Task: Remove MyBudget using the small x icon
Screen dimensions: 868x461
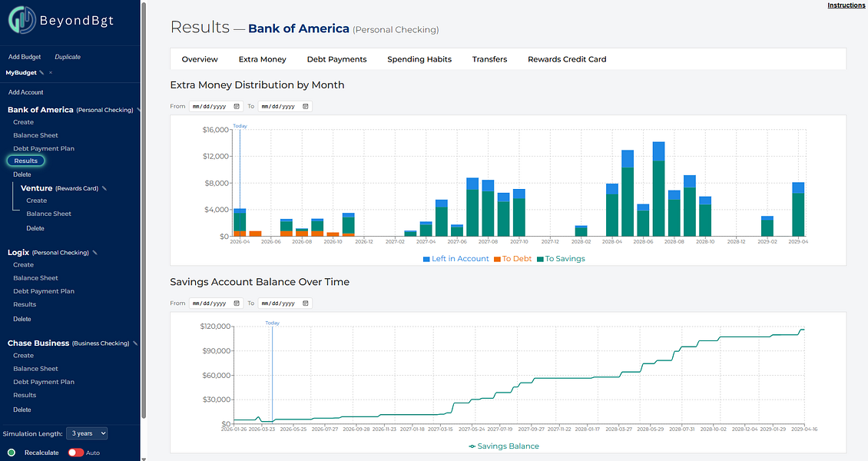Action: (51, 72)
